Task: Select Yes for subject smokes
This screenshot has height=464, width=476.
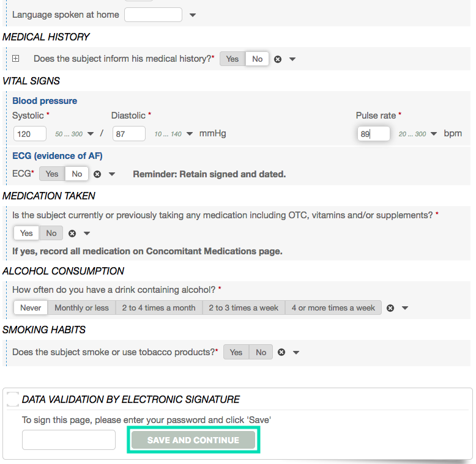Action: 236,352
